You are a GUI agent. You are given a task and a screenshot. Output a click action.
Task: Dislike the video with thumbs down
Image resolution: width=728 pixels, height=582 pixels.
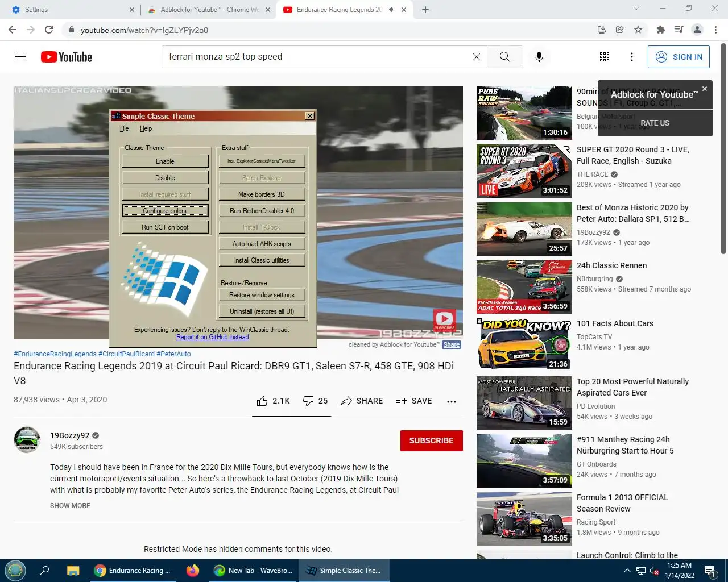316,401
